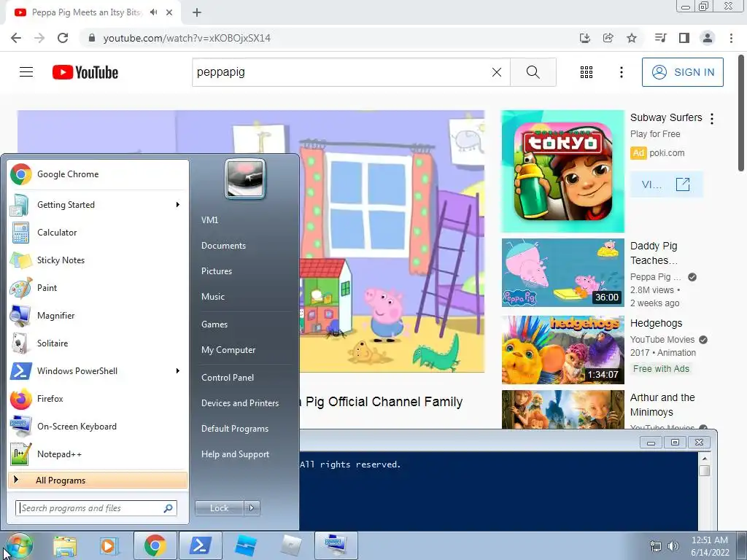Bookmark this page with the star icon
This screenshot has width=747, height=560.
632,38
